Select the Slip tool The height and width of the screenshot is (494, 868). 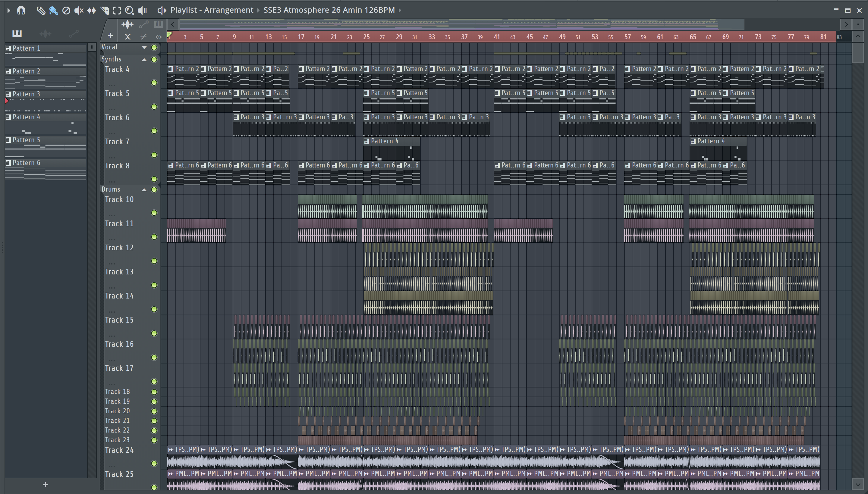91,11
